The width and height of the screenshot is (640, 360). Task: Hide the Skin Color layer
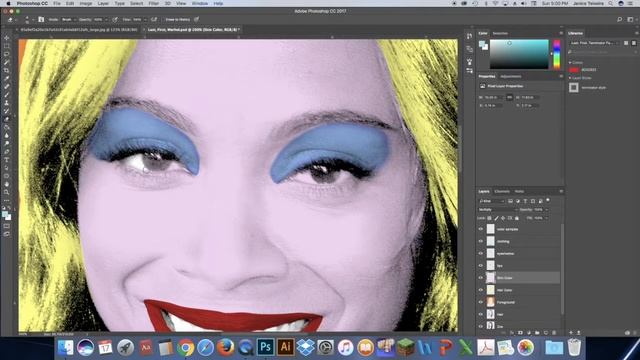(481, 278)
